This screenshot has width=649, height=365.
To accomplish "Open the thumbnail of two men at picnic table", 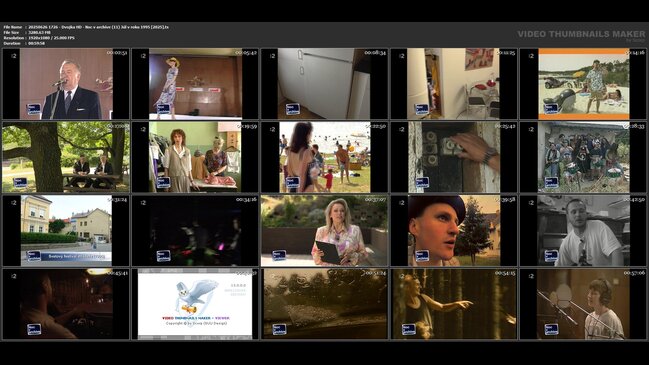I will [66, 157].
